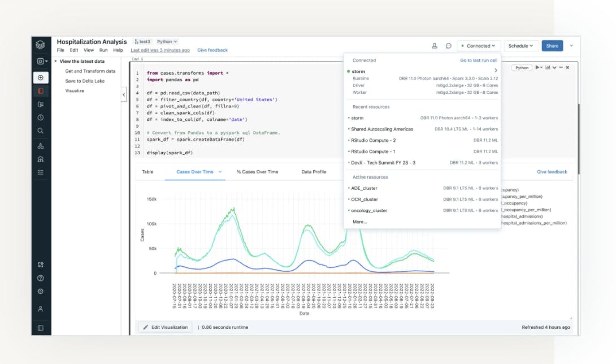Screen dimensions: 616x364
Task: Select Shared Autoscaling Americas cluster
Action: coord(382,129)
